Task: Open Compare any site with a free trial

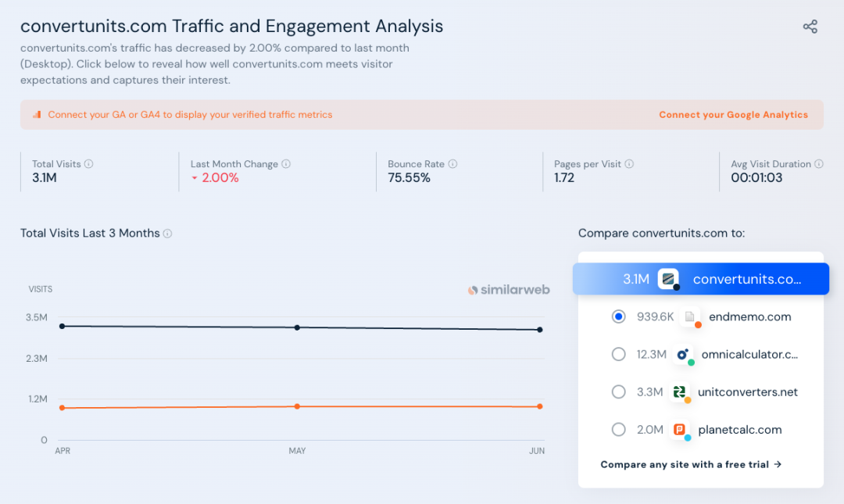Action: point(691,464)
